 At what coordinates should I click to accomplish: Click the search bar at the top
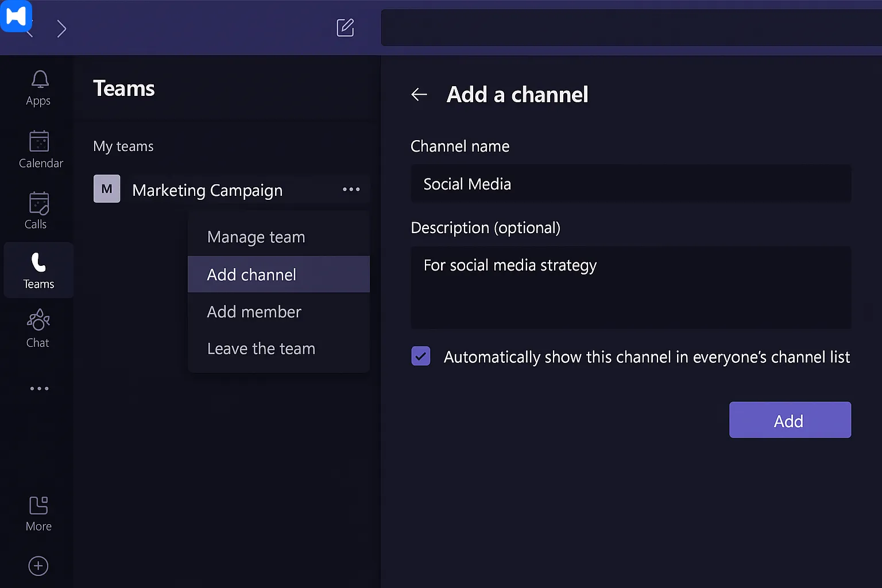(x=632, y=28)
